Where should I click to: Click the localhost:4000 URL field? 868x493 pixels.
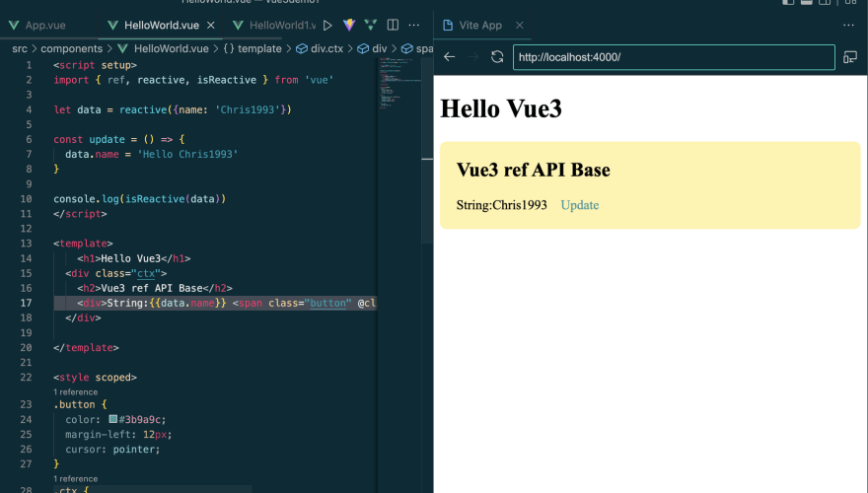[x=674, y=57]
